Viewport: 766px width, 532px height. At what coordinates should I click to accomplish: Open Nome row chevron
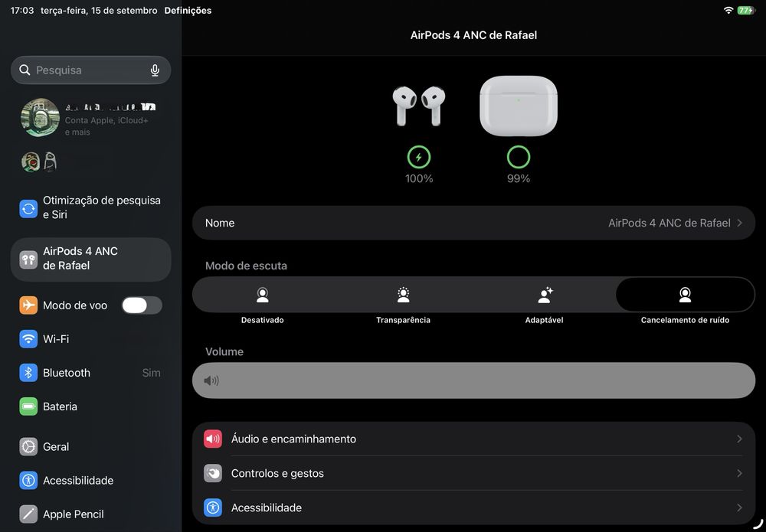[740, 223]
